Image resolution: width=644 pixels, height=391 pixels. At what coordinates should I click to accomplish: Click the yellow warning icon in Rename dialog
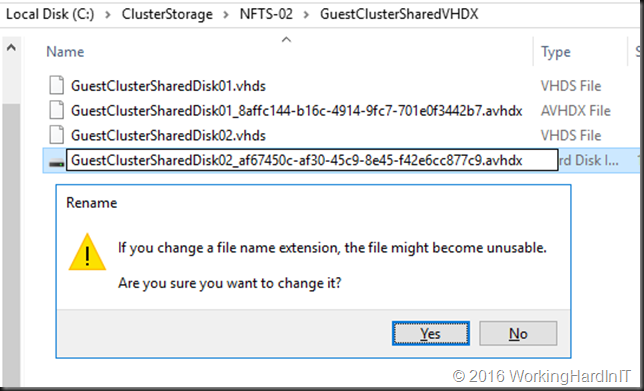(87, 252)
